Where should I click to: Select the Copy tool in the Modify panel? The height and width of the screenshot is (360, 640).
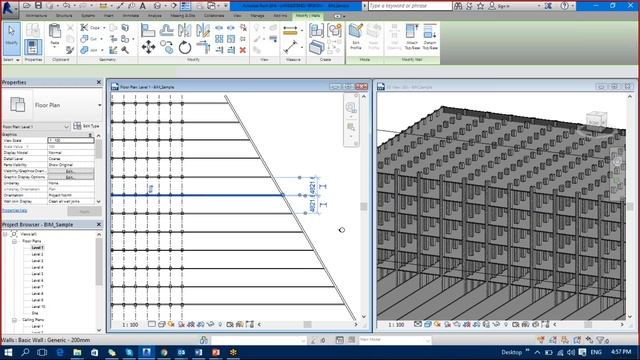click(x=167, y=47)
